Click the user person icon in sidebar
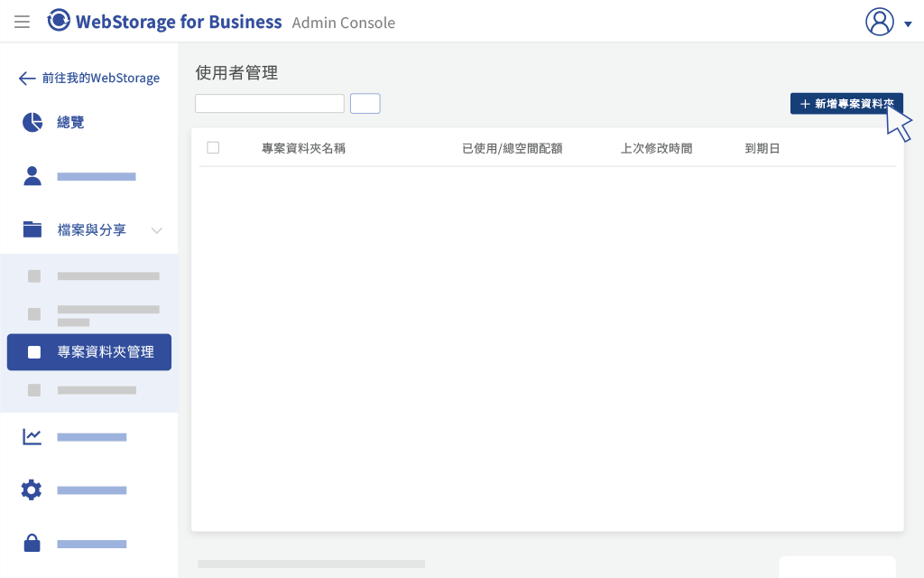The height and width of the screenshot is (578, 924). [32, 176]
